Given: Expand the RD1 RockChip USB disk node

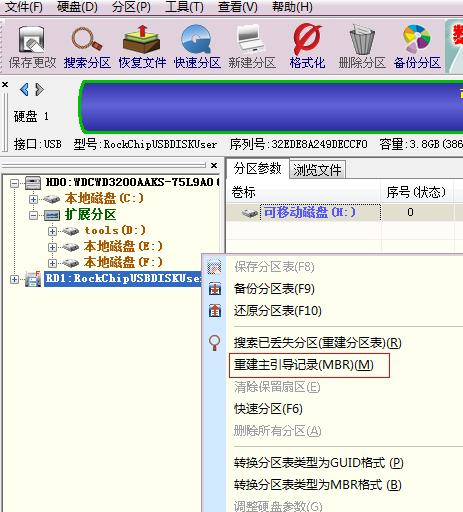Looking at the screenshot, I should tap(14, 279).
